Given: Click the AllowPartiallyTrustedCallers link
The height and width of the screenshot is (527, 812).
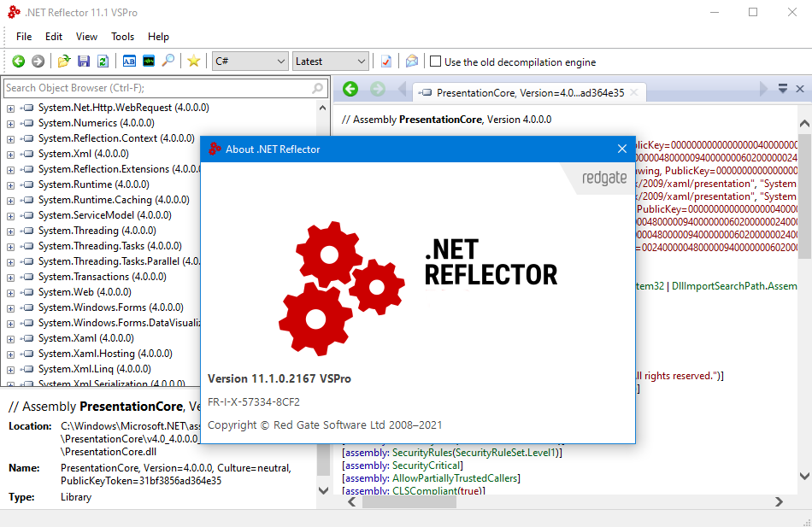Looking at the screenshot, I should click(x=454, y=478).
